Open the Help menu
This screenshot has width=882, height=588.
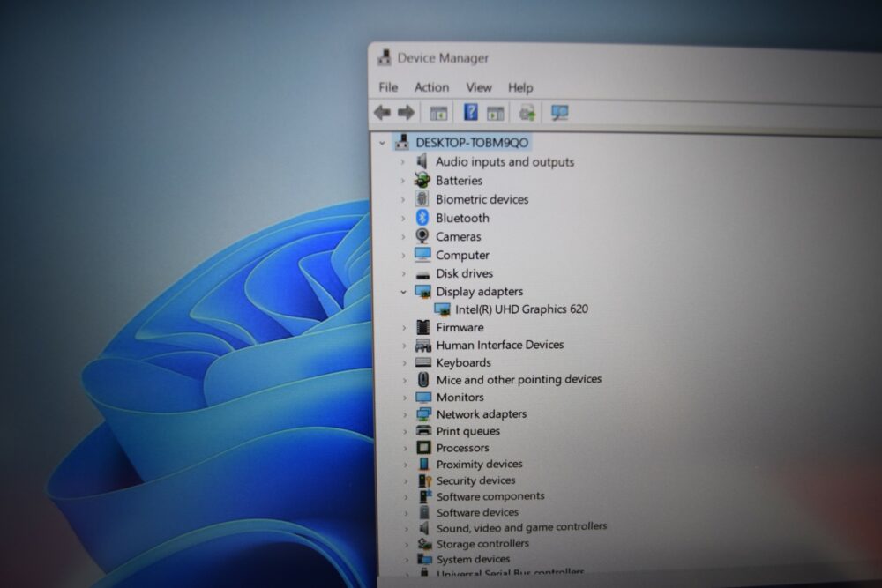pyautogui.click(x=520, y=87)
